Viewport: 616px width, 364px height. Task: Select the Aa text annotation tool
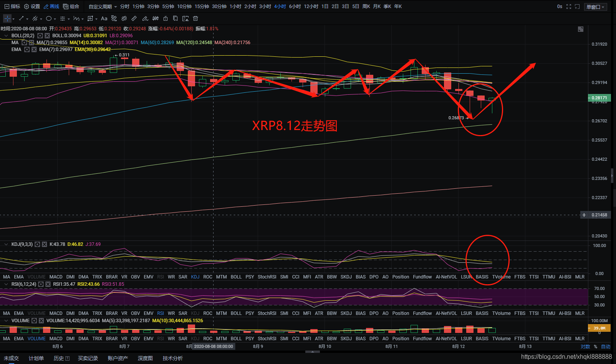[x=104, y=18]
